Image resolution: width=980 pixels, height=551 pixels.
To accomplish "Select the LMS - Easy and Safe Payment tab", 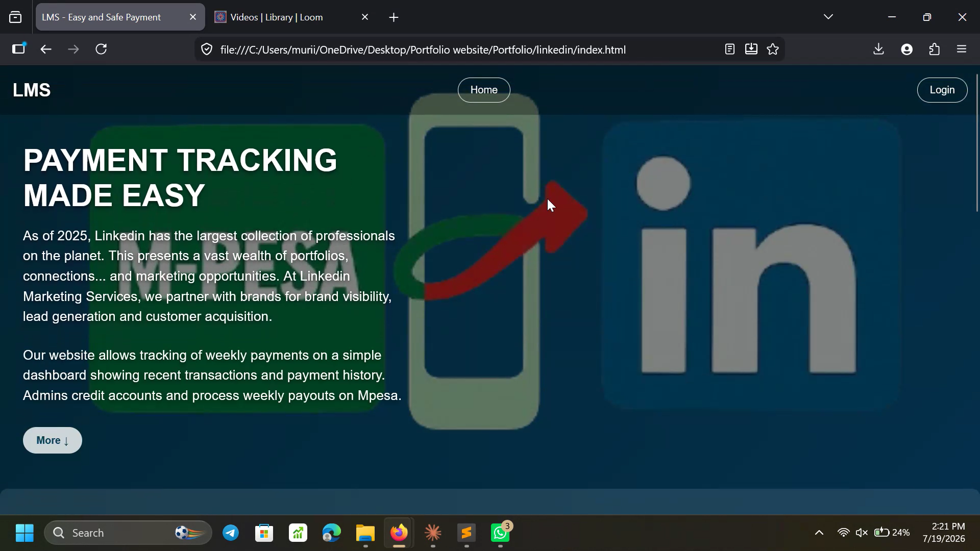I will [x=120, y=17].
